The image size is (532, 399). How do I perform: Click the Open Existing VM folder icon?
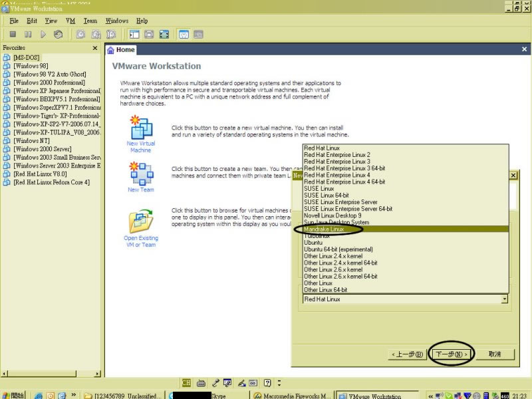[141, 221]
